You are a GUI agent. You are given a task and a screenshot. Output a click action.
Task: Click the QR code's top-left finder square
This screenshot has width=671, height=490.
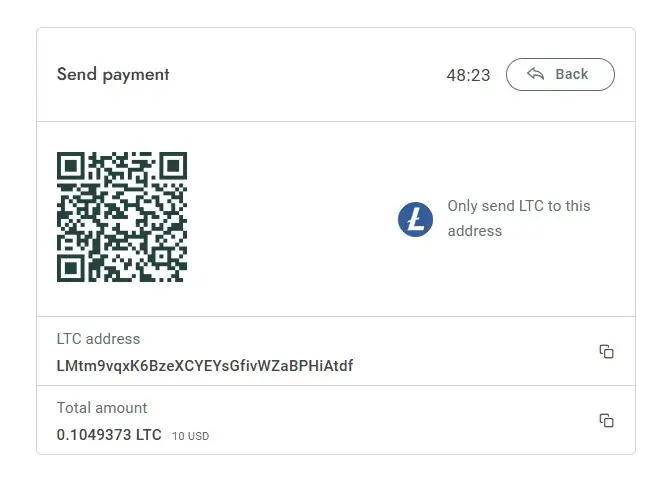tap(71, 166)
